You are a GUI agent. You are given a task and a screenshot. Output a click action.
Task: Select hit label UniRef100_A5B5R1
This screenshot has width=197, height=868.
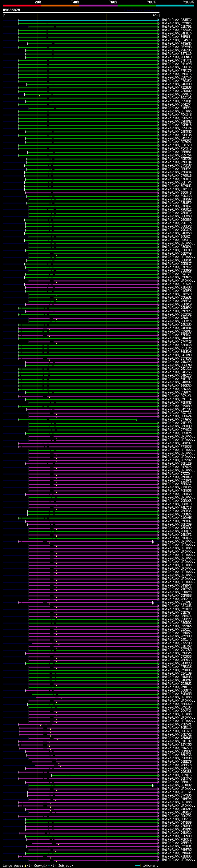tap(177, 724)
